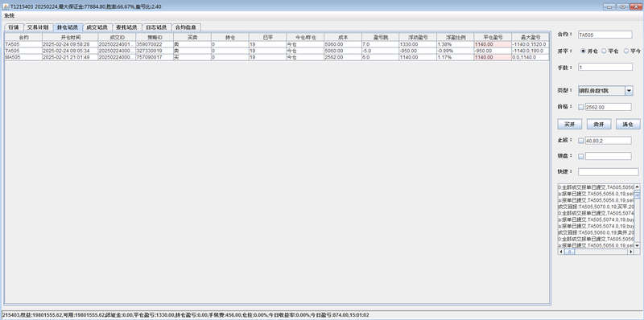Click the 买开 button
Image resolution: width=644 pixels, height=320 pixels.
[570, 125]
